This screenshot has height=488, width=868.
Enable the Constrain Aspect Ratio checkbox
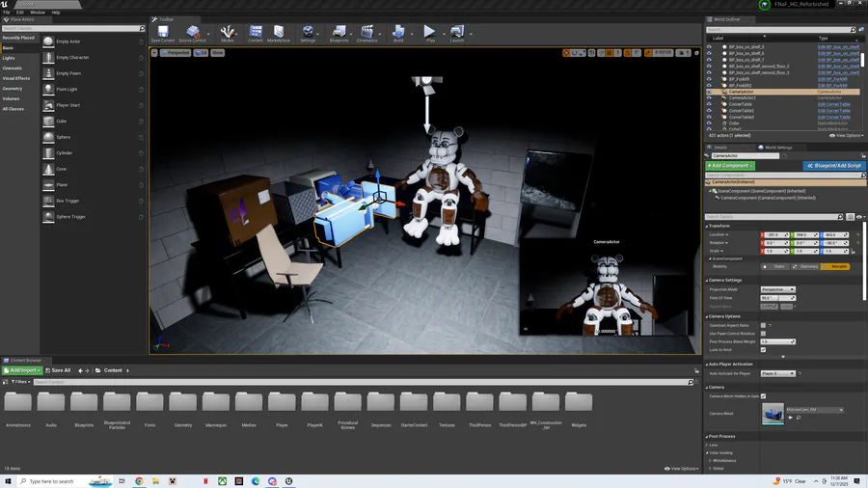coord(763,325)
